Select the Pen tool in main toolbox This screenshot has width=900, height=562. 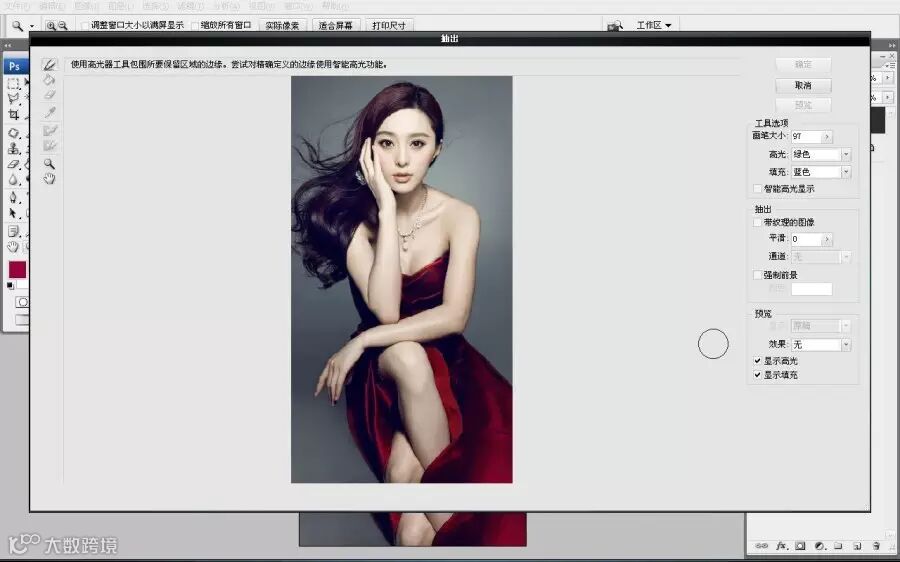(13, 198)
